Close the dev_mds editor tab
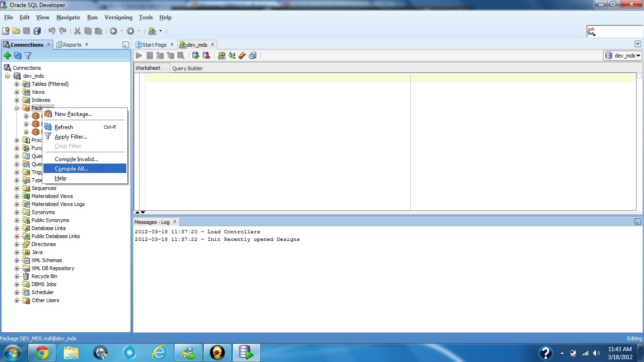Image resolution: width=644 pixels, height=362 pixels. (213, 44)
